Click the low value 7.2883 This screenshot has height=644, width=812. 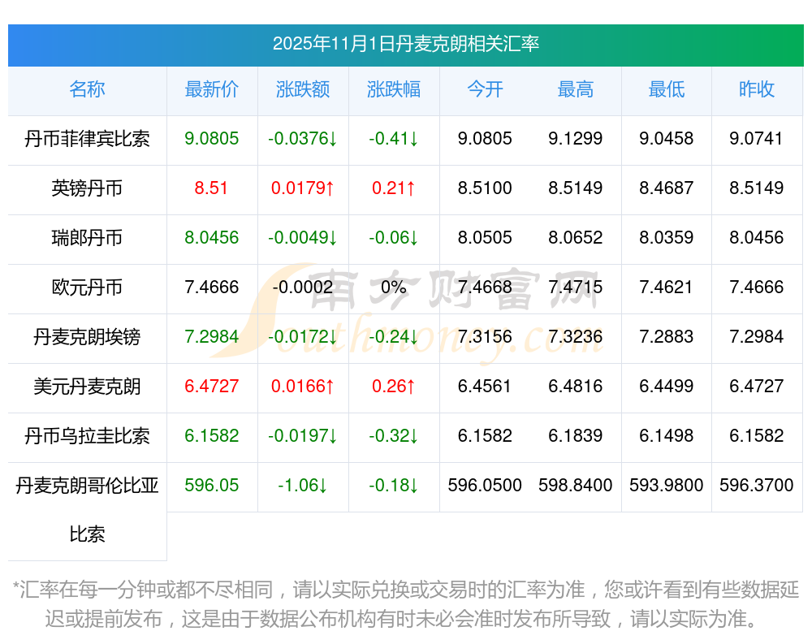tap(667, 336)
